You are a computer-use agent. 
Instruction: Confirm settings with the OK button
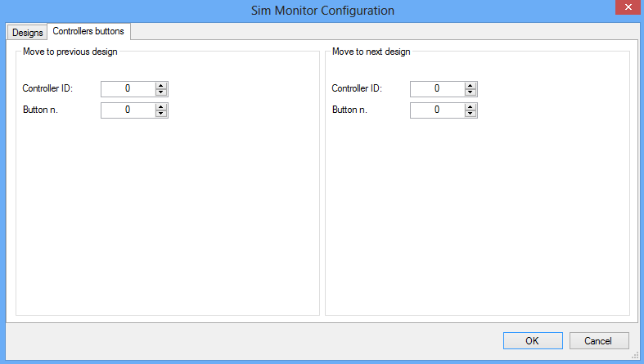pyautogui.click(x=532, y=340)
